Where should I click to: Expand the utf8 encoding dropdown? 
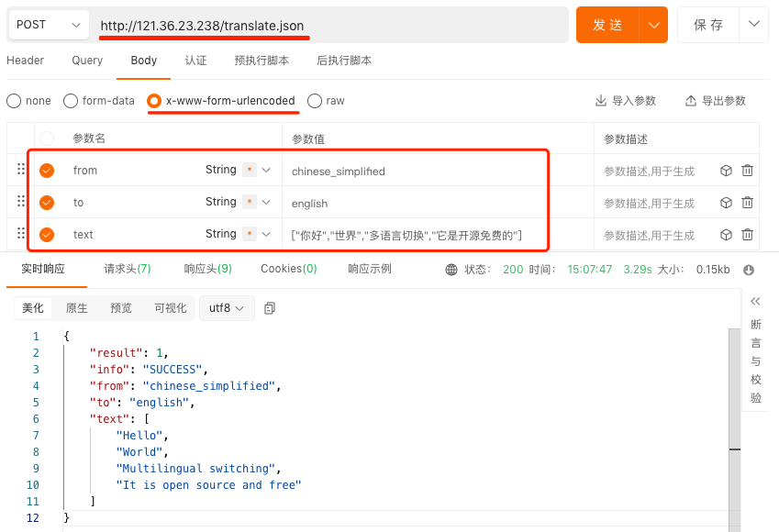tap(227, 308)
